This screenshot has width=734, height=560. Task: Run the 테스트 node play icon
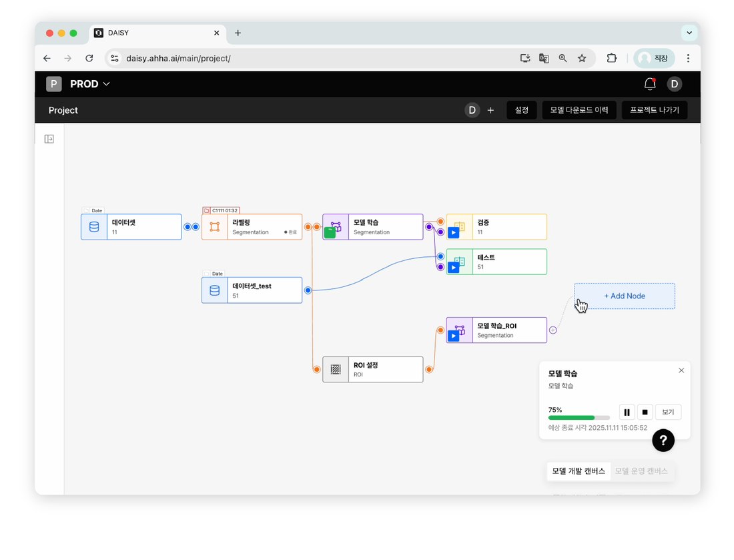tap(453, 268)
